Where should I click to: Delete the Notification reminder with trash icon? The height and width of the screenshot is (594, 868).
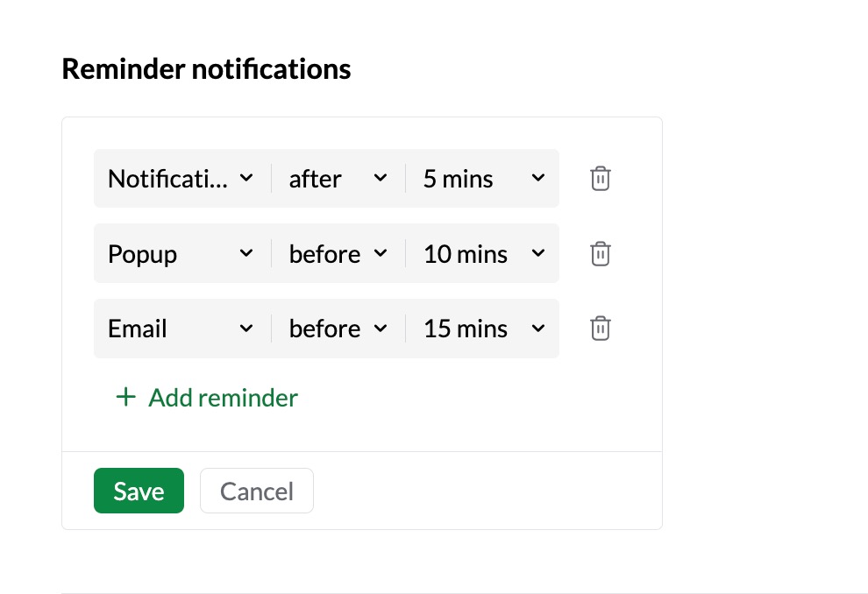click(600, 178)
